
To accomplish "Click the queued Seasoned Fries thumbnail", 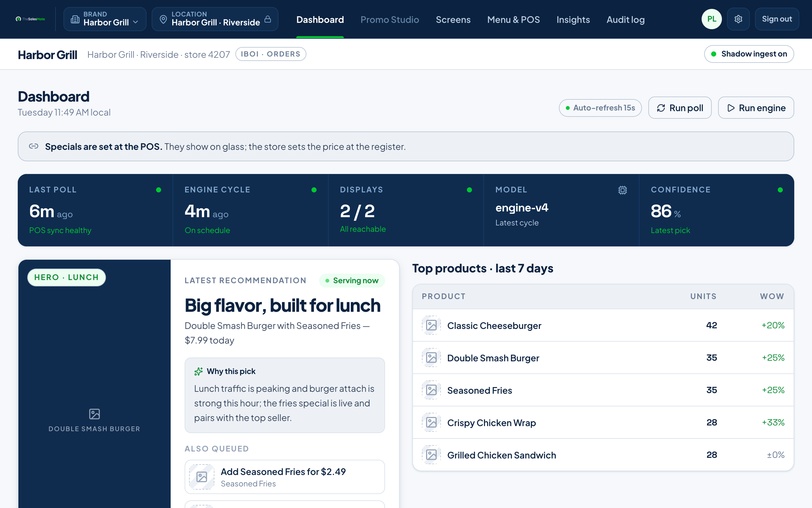I will click(202, 477).
